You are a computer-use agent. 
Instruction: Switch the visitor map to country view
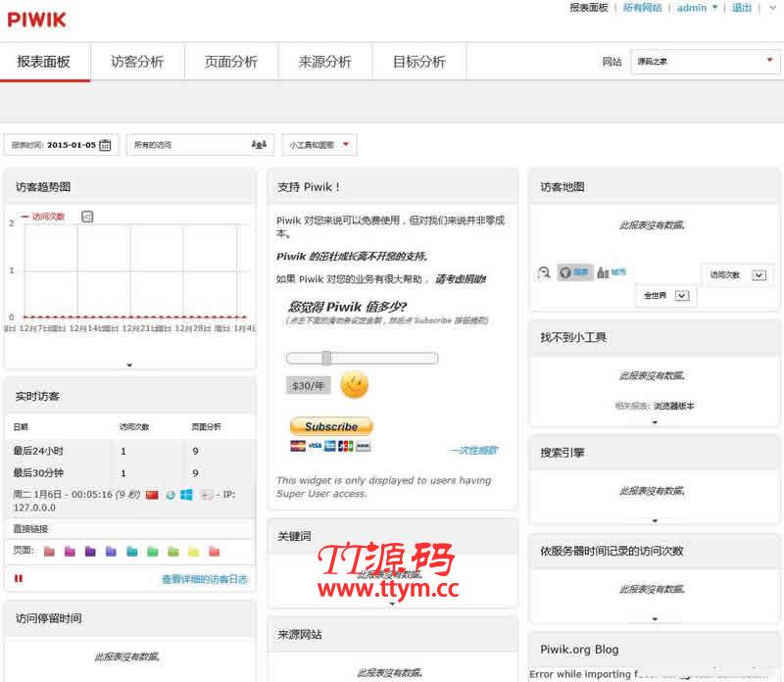tap(575, 272)
